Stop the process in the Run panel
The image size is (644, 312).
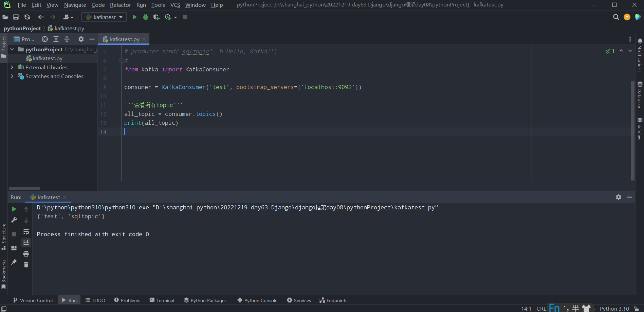14,234
